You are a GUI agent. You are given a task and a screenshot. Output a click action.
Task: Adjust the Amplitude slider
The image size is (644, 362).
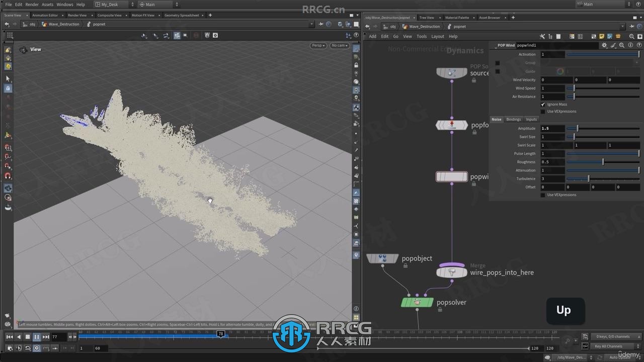[x=603, y=129]
